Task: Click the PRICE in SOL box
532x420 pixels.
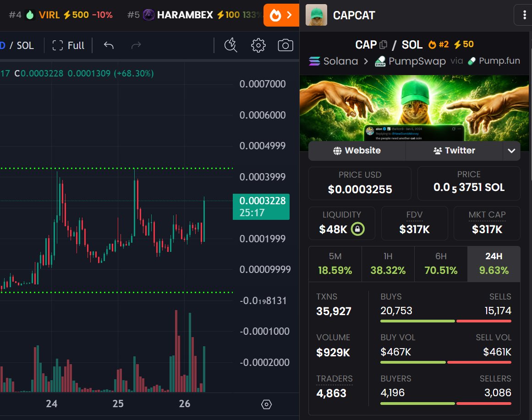Action: (469, 183)
